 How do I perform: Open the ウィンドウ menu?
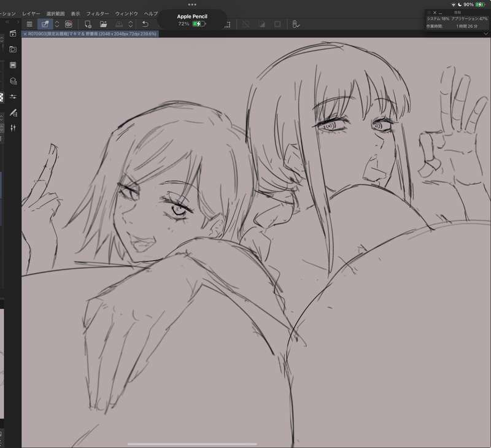coord(126,14)
